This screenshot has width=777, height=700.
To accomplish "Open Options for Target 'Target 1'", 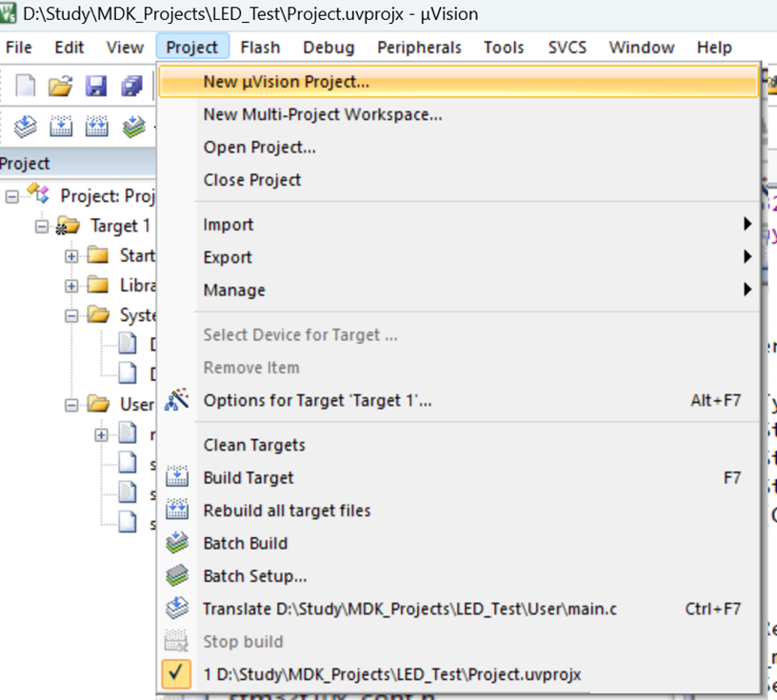I will click(x=458, y=400).
